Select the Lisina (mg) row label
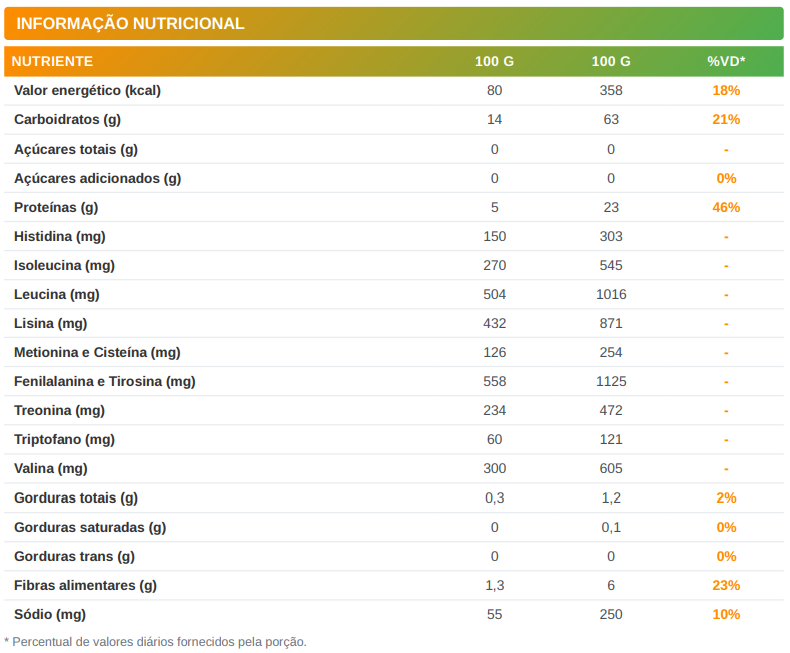Screen dimensions: 790x653 pyautogui.click(x=51, y=323)
